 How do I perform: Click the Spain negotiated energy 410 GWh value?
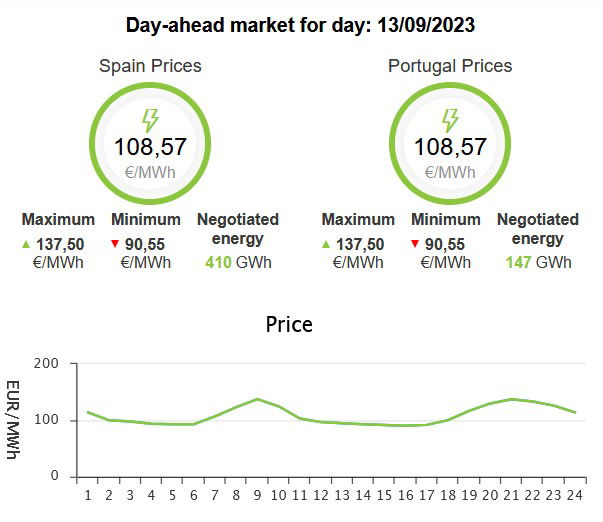point(238,262)
